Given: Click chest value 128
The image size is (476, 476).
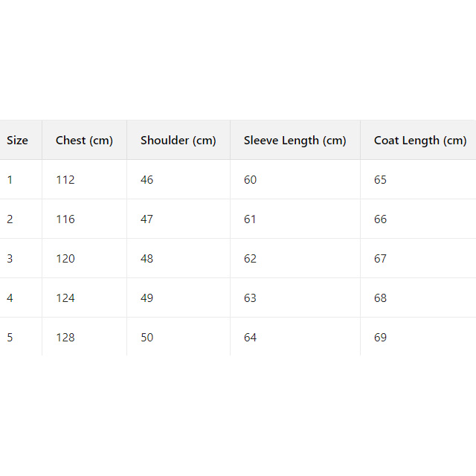Looking at the screenshot, I should [65, 338].
